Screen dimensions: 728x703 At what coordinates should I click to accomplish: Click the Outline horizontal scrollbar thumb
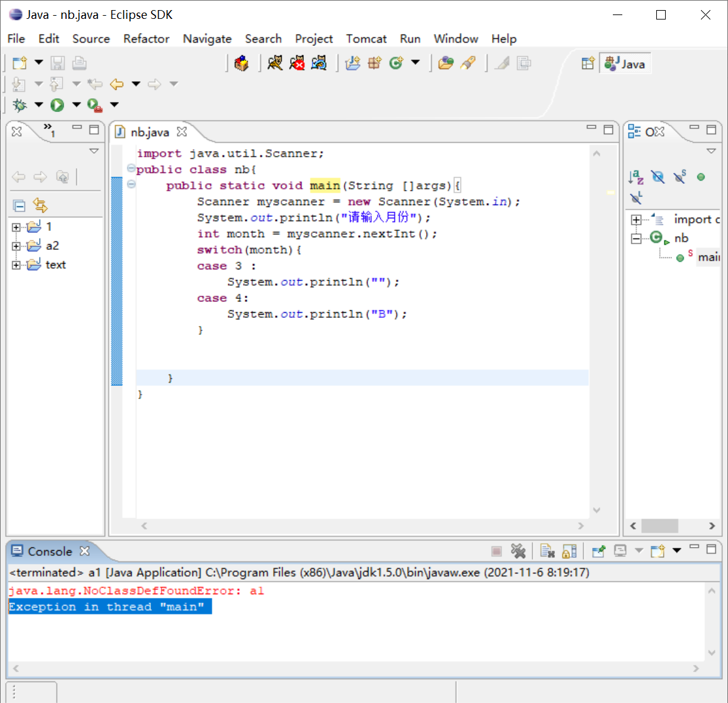tap(659, 526)
